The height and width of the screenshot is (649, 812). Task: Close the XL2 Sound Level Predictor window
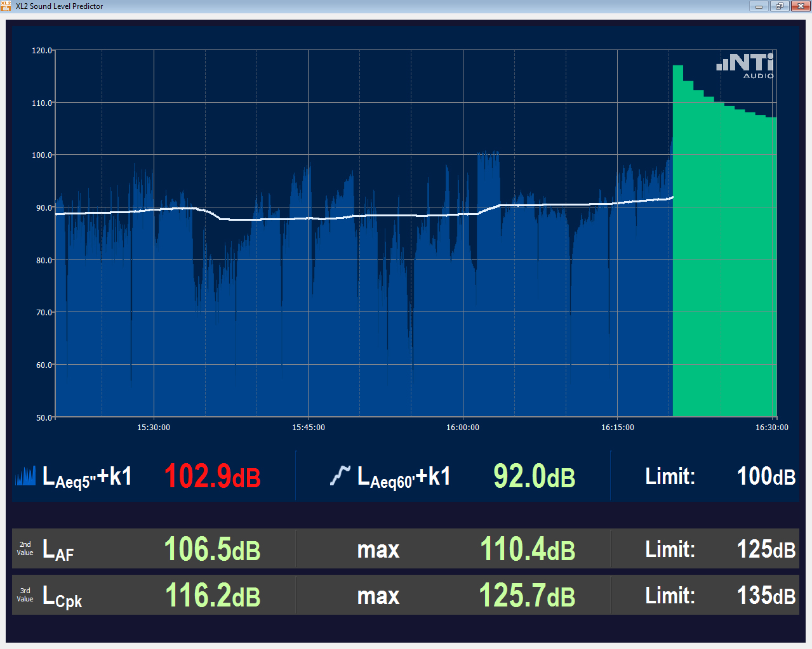click(800, 6)
